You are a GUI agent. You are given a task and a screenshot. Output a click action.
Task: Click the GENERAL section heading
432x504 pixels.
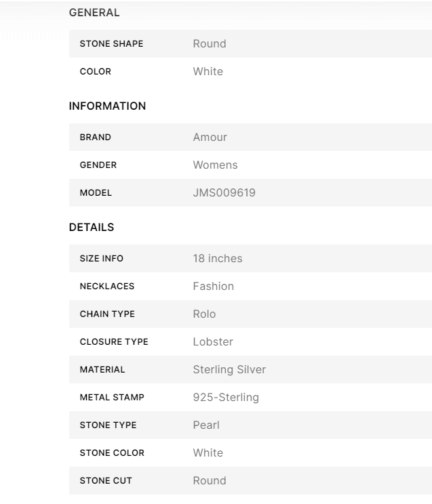(x=94, y=13)
